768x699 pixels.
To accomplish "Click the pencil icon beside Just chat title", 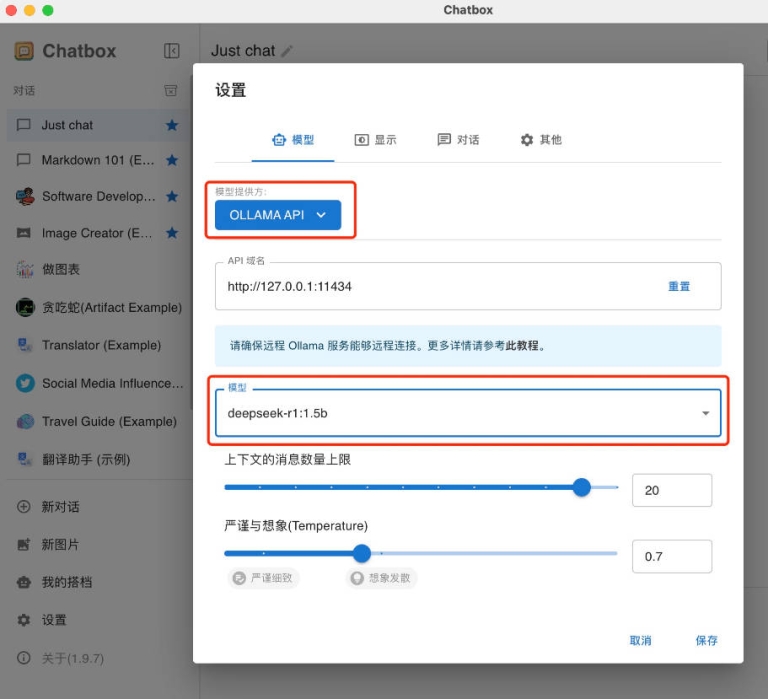I will [x=288, y=51].
